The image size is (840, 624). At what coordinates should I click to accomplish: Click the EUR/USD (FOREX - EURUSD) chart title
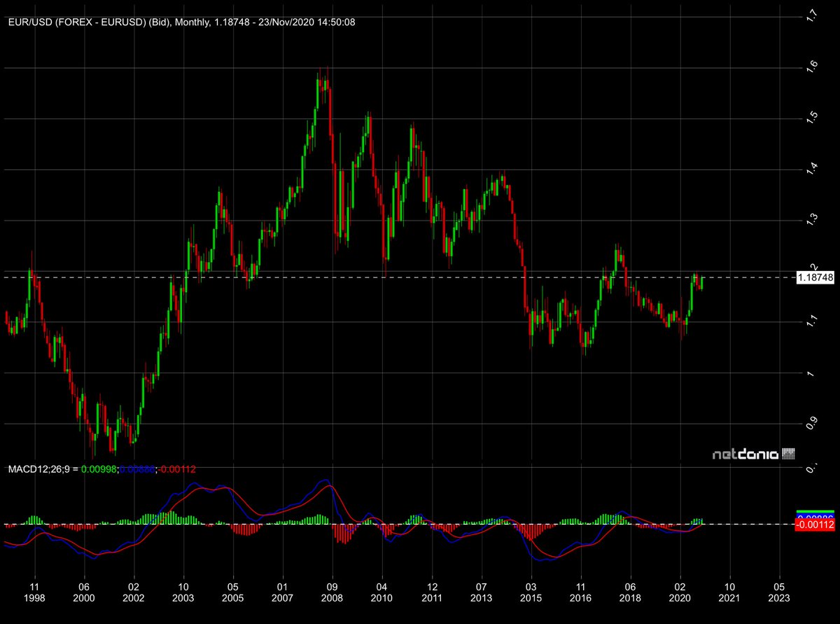(182, 22)
